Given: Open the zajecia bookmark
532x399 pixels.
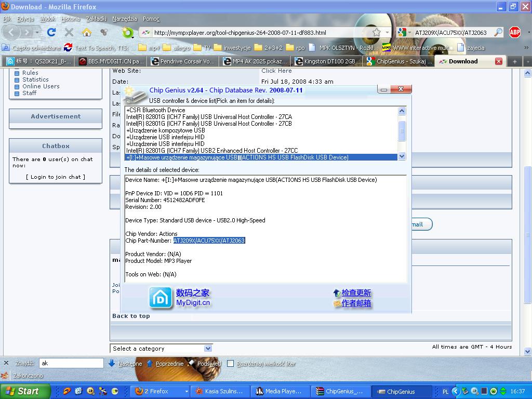Looking at the screenshot, I should coord(471,48).
